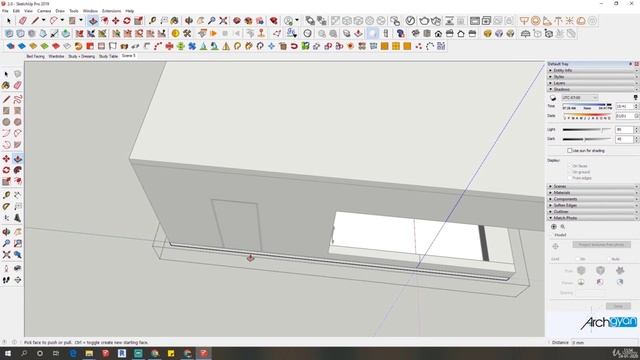The height and width of the screenshot is (360, 640).
Task: Click the Distance measurement input box
Action: (x=605, y=342)
